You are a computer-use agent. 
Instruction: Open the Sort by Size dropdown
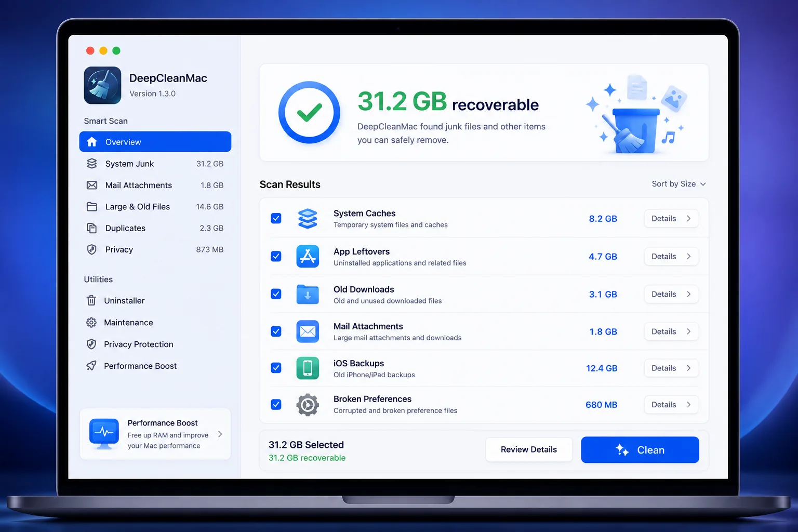(679, 184)
